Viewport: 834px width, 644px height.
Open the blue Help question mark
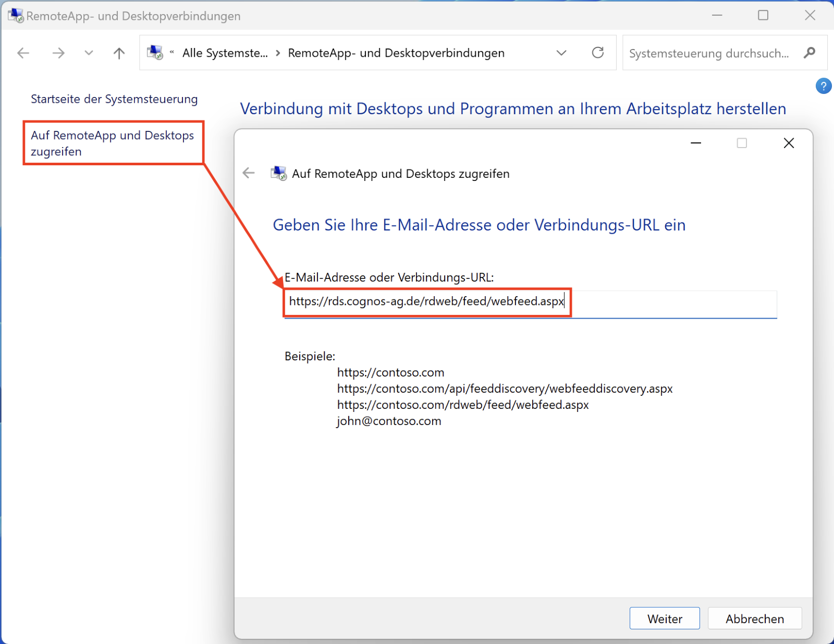point(823,86)
